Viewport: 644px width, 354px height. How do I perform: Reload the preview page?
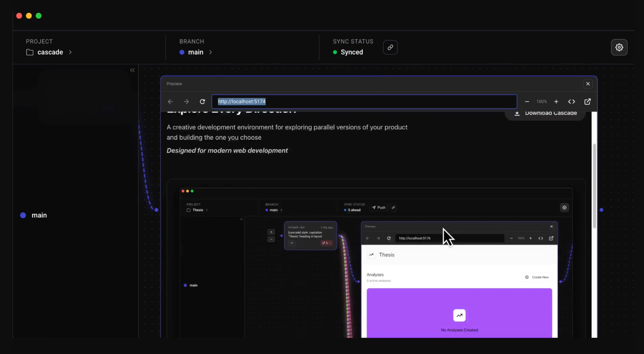pos(202,102)
